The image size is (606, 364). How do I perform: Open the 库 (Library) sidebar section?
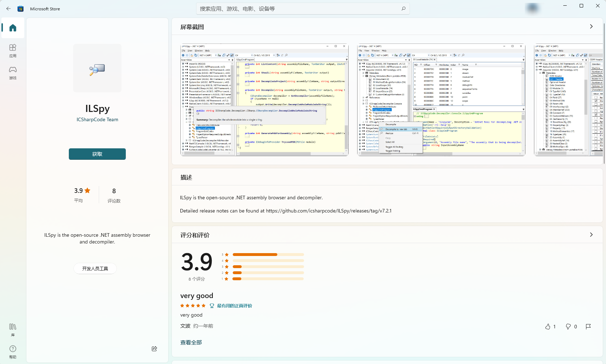tap(13, 330)
